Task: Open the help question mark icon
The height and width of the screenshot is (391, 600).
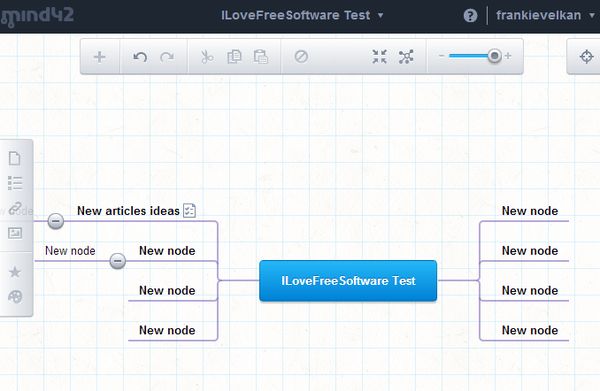Action: 470,16
